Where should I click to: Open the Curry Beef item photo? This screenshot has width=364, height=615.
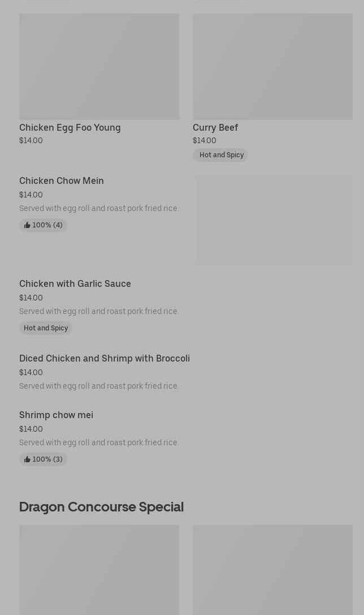272,67
